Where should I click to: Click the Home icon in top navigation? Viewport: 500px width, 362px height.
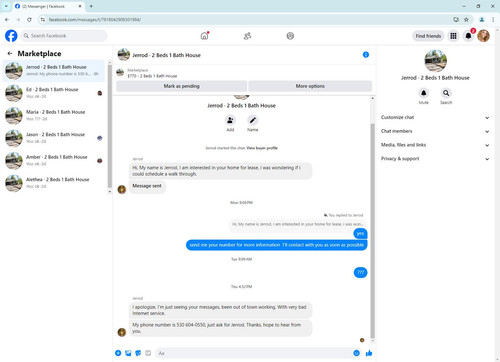click(x=204, y=36)
